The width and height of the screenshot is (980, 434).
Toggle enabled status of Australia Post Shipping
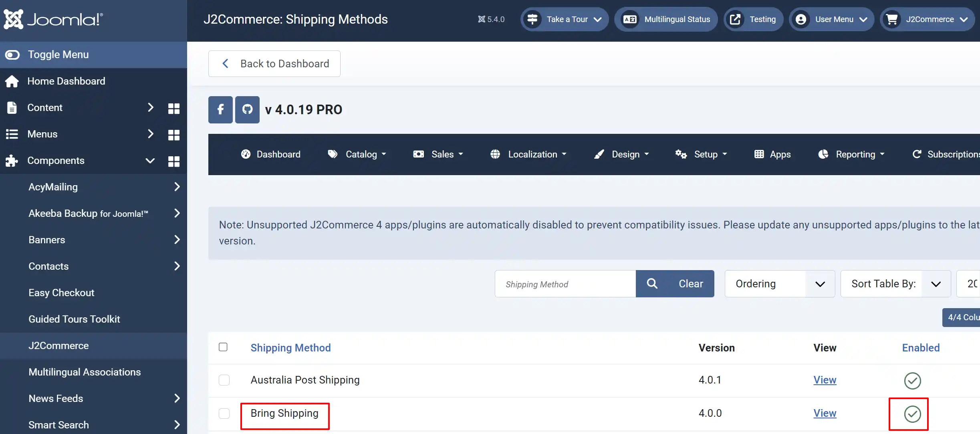tap(913, 381)
